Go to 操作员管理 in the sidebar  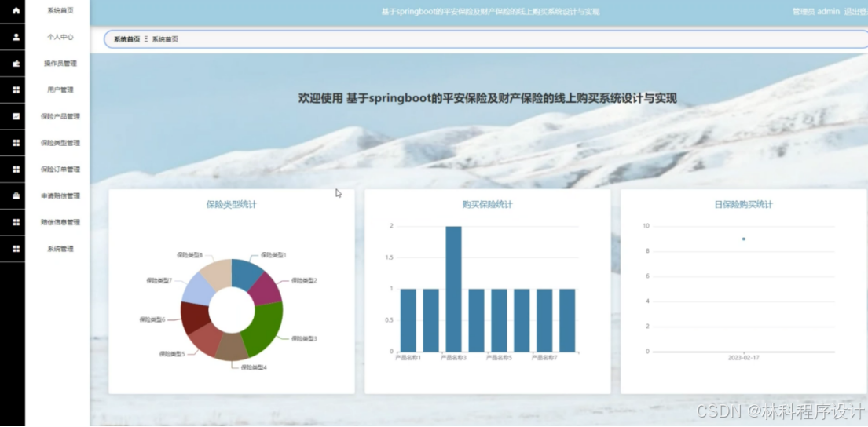tap(60, 64)
